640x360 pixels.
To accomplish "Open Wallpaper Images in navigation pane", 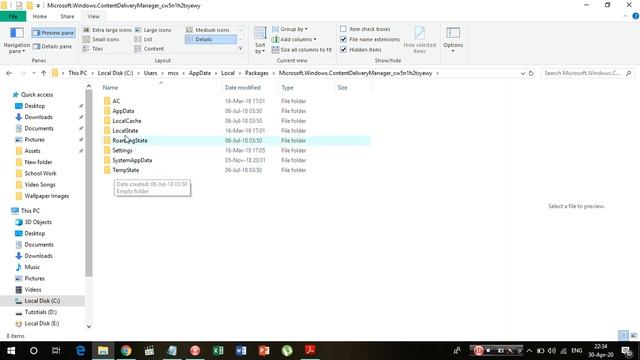I will pyautogui.click(x=47, y=196).
